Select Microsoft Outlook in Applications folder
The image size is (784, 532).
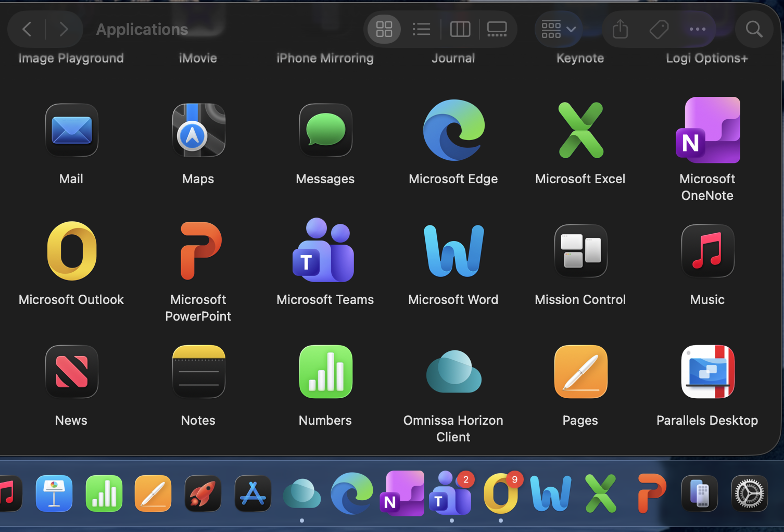click(x=72, y=251)
